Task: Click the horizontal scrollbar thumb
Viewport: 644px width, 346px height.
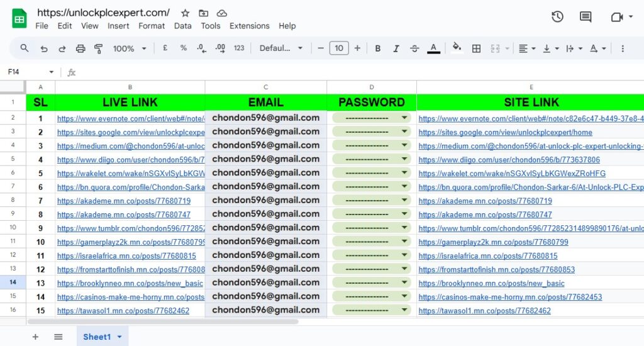Action: click(x=163, y=321)
